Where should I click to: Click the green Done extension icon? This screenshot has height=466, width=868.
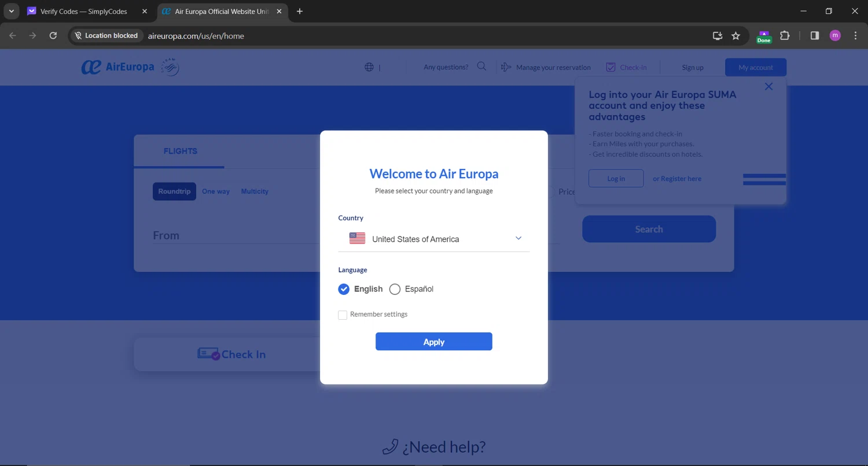point(764,37)
